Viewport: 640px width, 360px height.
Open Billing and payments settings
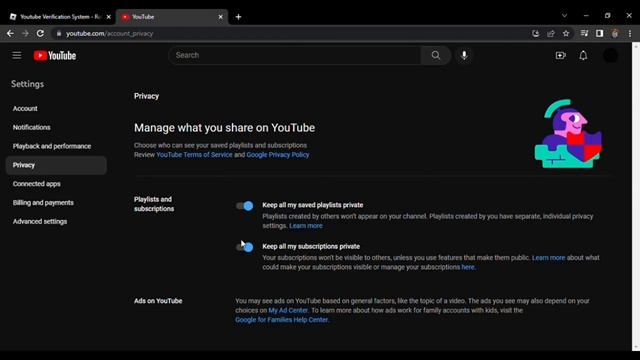(43, 202)
